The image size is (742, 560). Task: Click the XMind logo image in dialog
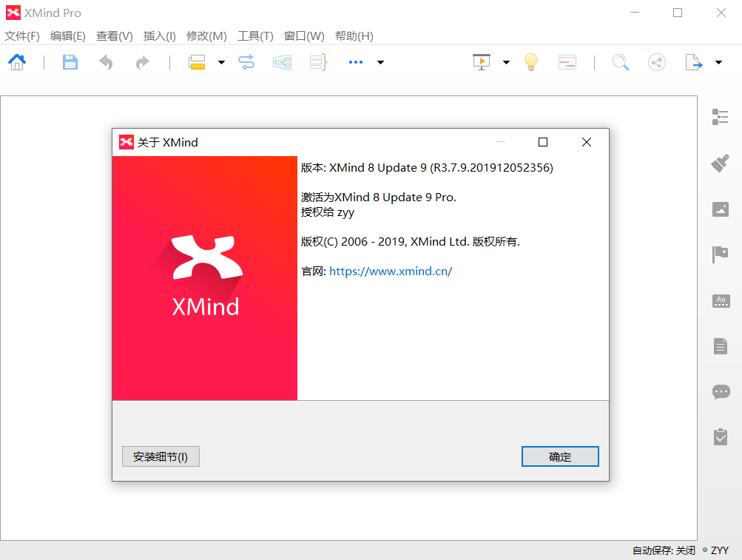point(205,278)
